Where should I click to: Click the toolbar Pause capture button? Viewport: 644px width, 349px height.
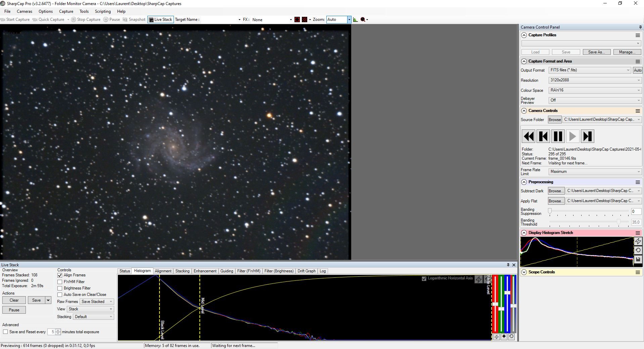point(111,20)
